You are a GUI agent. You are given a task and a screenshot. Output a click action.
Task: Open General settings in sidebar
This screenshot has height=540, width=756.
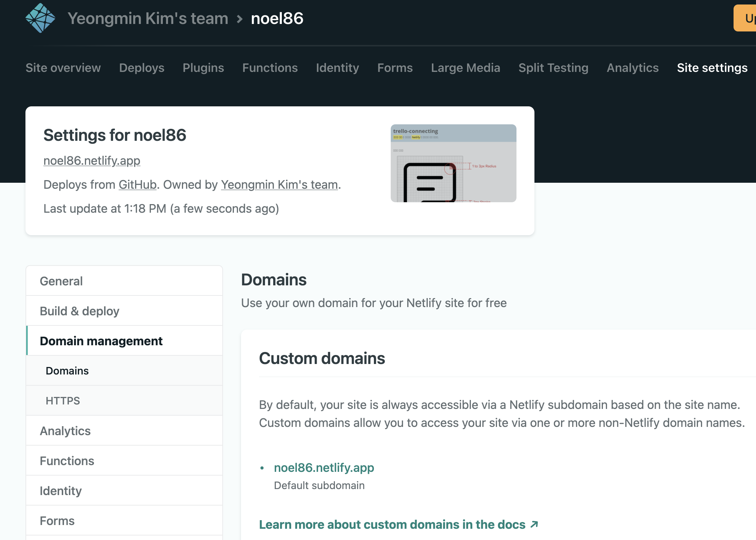pyautogui.click(x=61, y=281)
